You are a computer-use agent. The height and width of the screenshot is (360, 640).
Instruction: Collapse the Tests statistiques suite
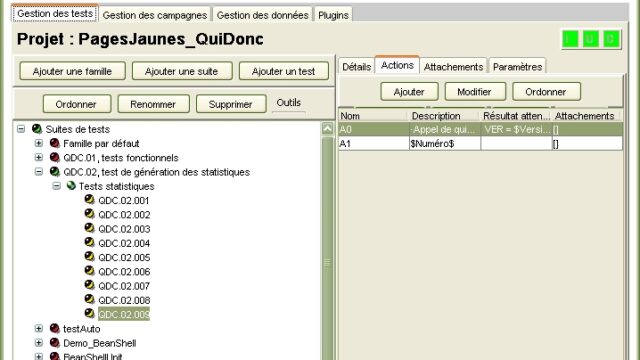coord(57,186)
